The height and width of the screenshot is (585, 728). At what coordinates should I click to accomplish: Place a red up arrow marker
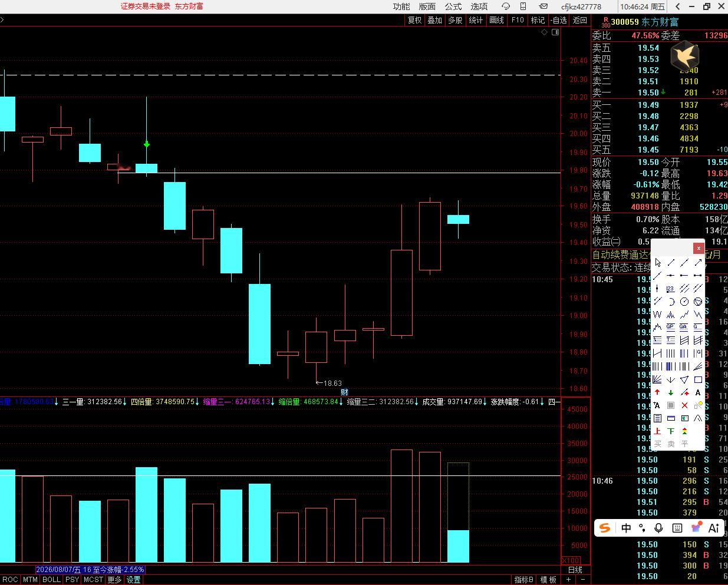click(x=657, y=392)
